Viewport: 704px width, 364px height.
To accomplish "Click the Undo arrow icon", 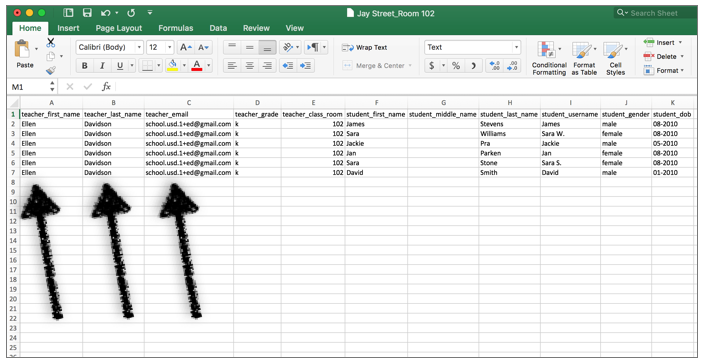I will tap(106, 13).
